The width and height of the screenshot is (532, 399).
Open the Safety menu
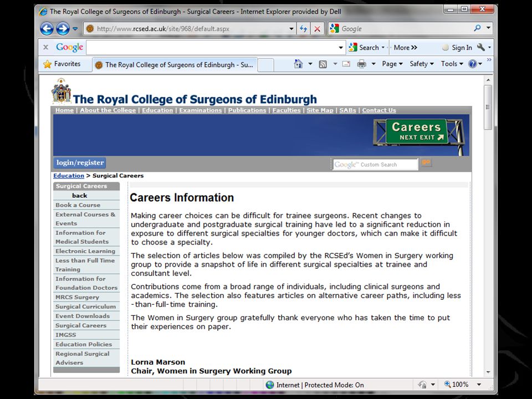tap(422, 64)
